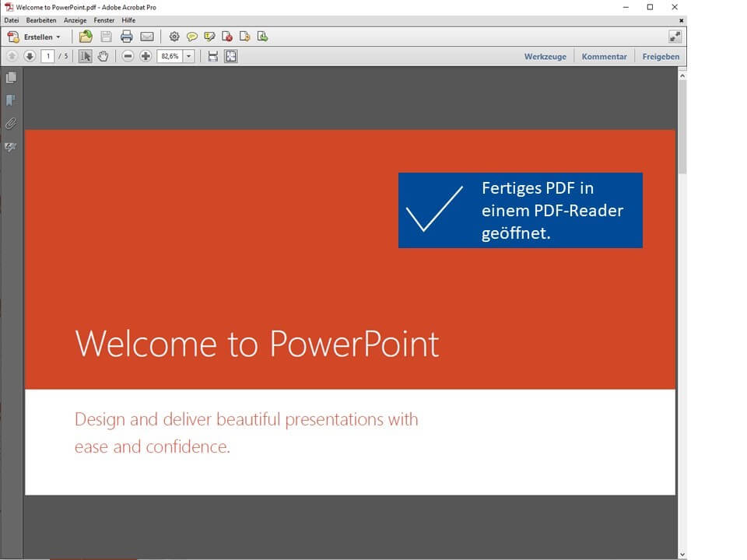Click the open file folder icon
This screenshot has height=560, width=747.
pyautogui.click(x=86, y=37)
